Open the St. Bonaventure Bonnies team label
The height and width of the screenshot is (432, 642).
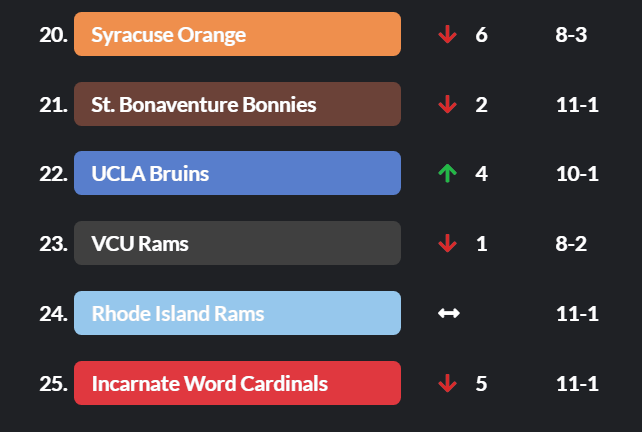click(x=237, y=104)
